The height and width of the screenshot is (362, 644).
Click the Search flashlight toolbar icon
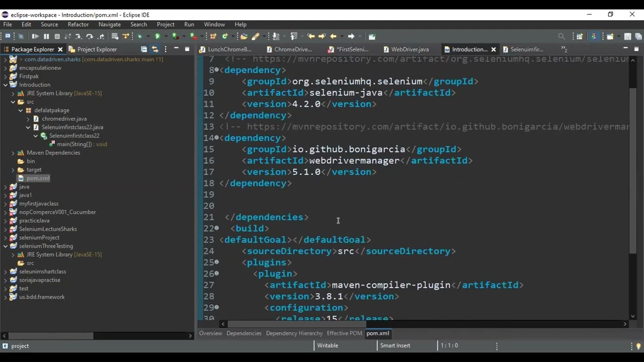[256, 36]
